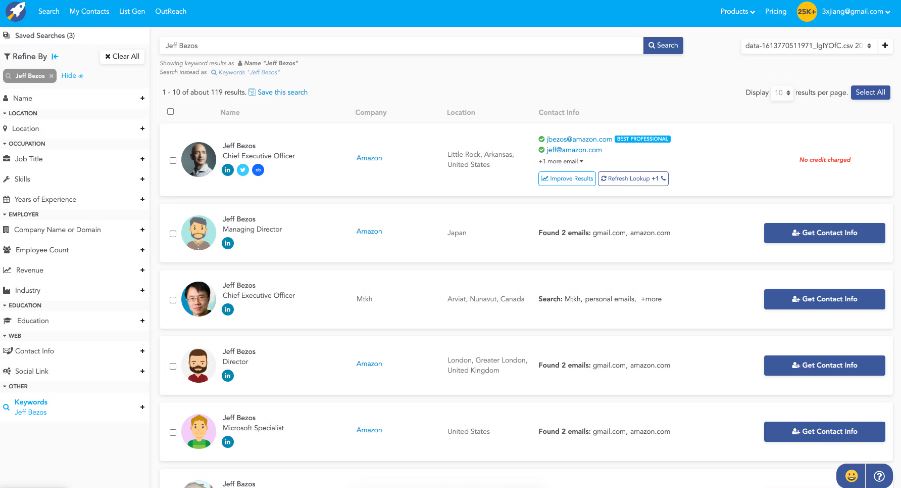
Task: Click the Managing Director avatar
Action: [x=198, y=233]
